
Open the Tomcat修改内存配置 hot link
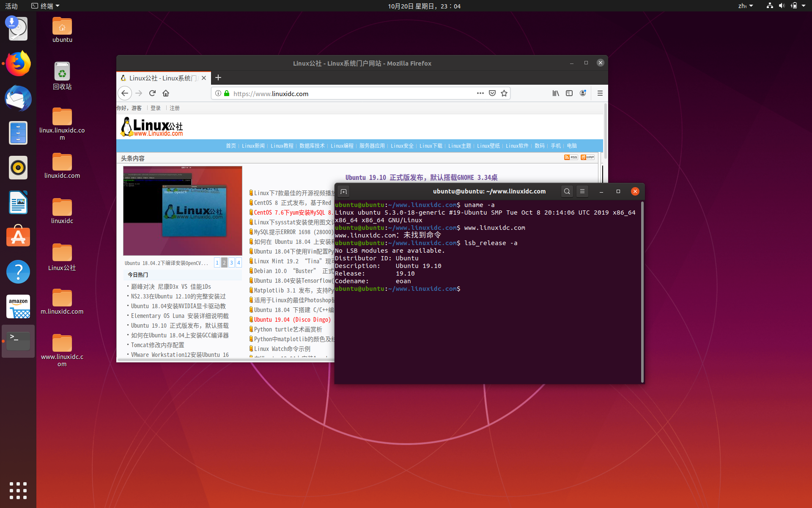(x=158, y=345)
